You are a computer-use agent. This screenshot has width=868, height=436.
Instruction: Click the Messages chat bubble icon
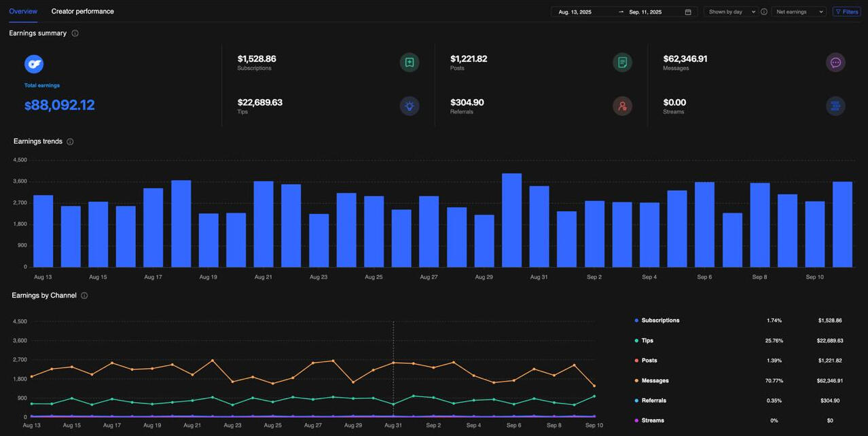pyautogui.click(x=835, y=62)
